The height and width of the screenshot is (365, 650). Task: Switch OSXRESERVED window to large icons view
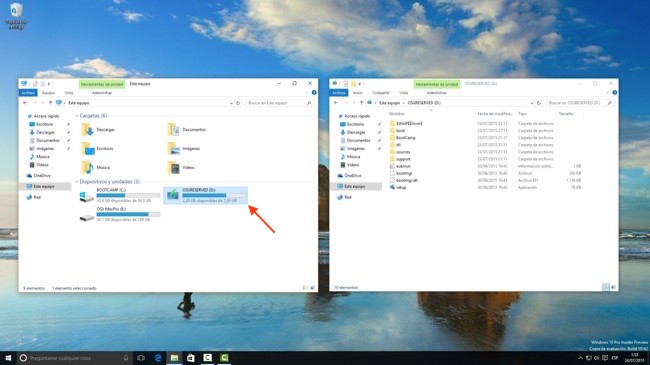614,287
